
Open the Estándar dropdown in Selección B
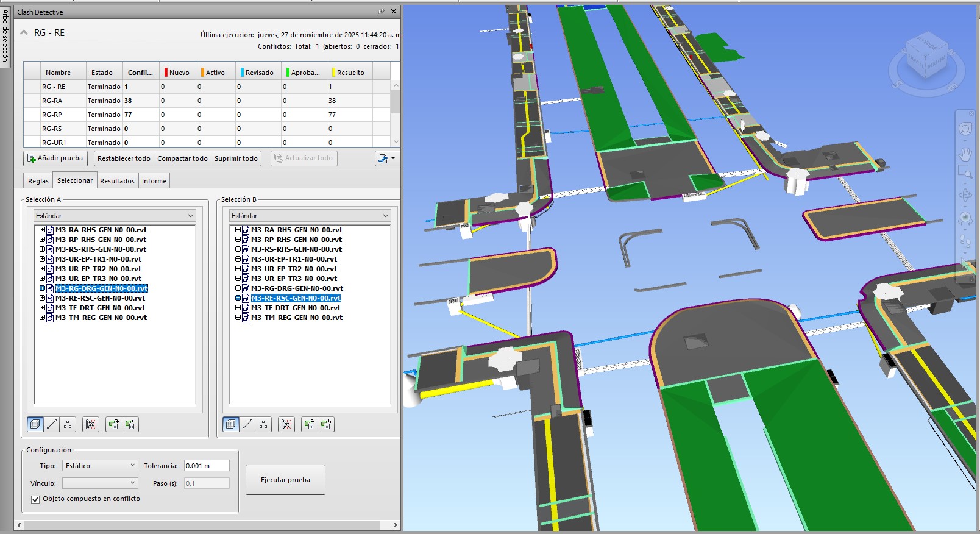[x=310, y=216]
